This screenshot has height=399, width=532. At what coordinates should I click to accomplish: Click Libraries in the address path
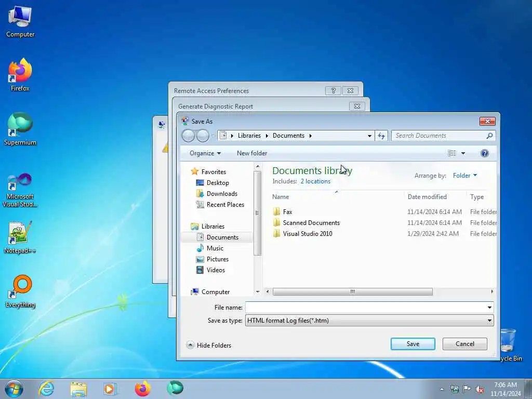(249, 136)
